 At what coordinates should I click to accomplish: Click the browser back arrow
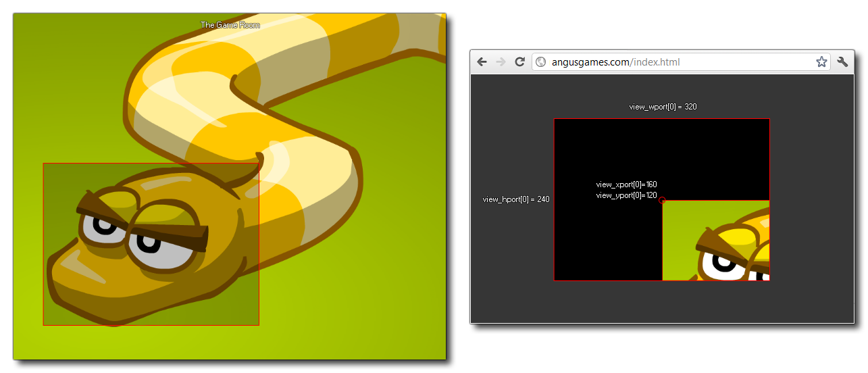(x=482, y=62)
